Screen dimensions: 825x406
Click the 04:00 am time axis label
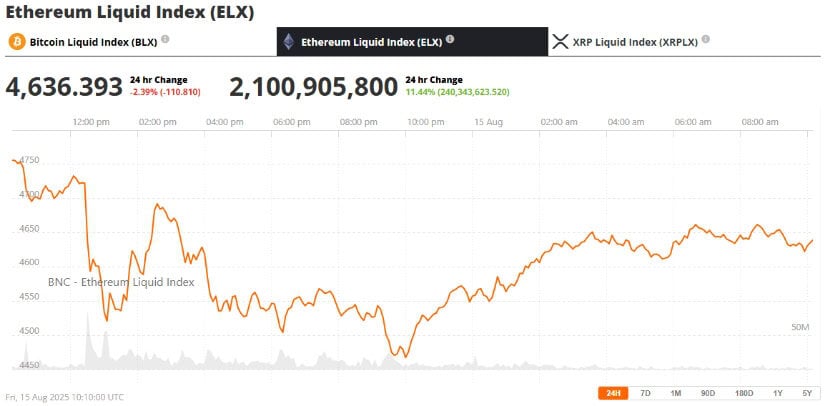tap(626, 122)
